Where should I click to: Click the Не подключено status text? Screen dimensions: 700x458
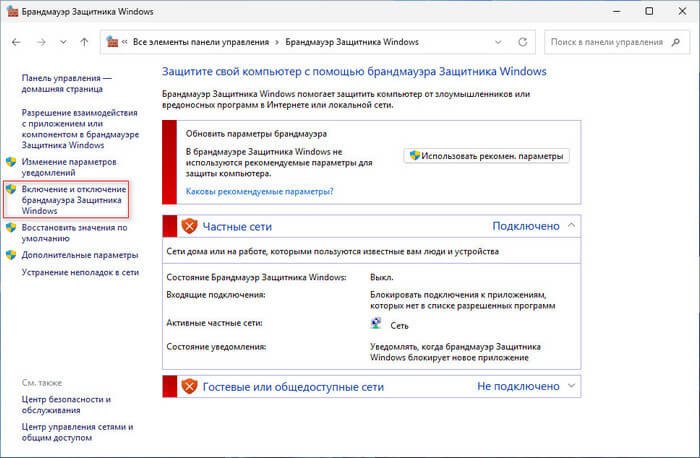pos(518,386)
